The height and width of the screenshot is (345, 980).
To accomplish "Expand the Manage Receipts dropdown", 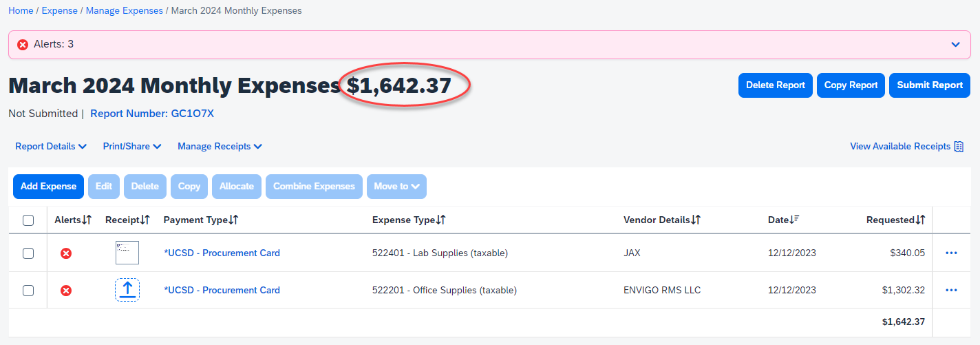I will coord(220,147).
